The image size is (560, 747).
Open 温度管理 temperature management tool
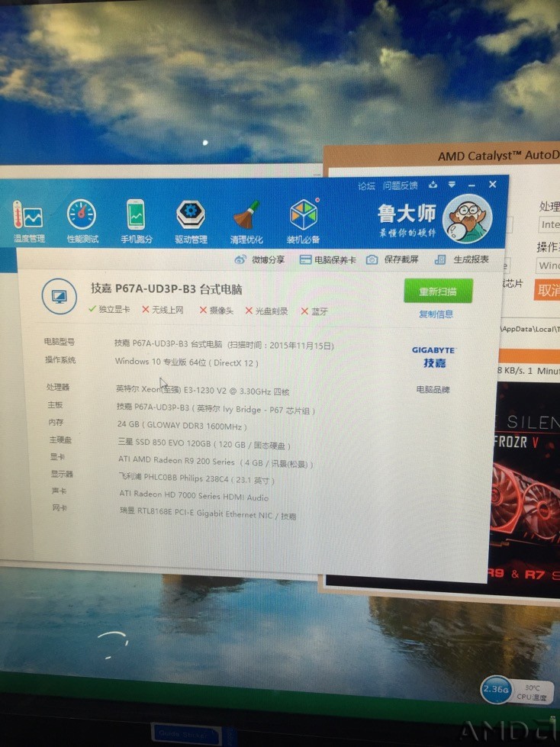(28, 222)
